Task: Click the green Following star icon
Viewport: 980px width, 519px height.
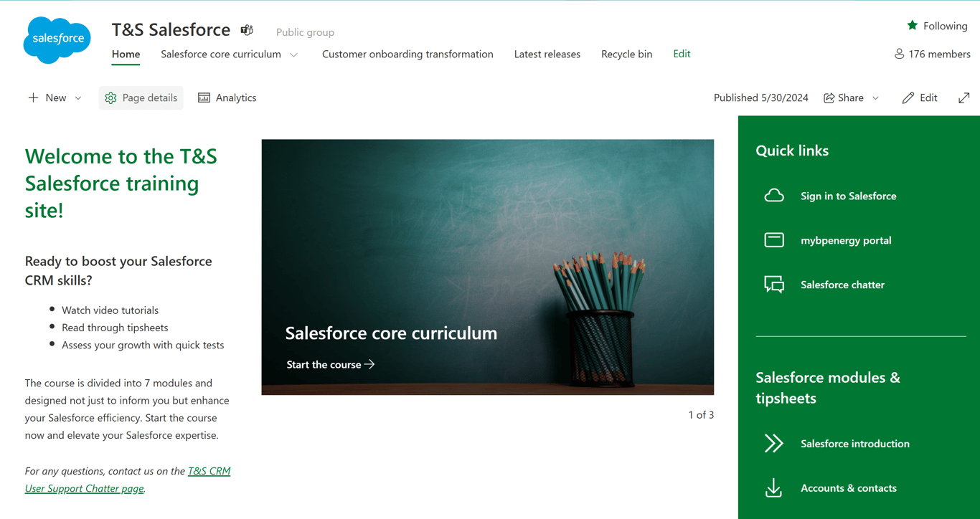Action: (x=912, y=26)
